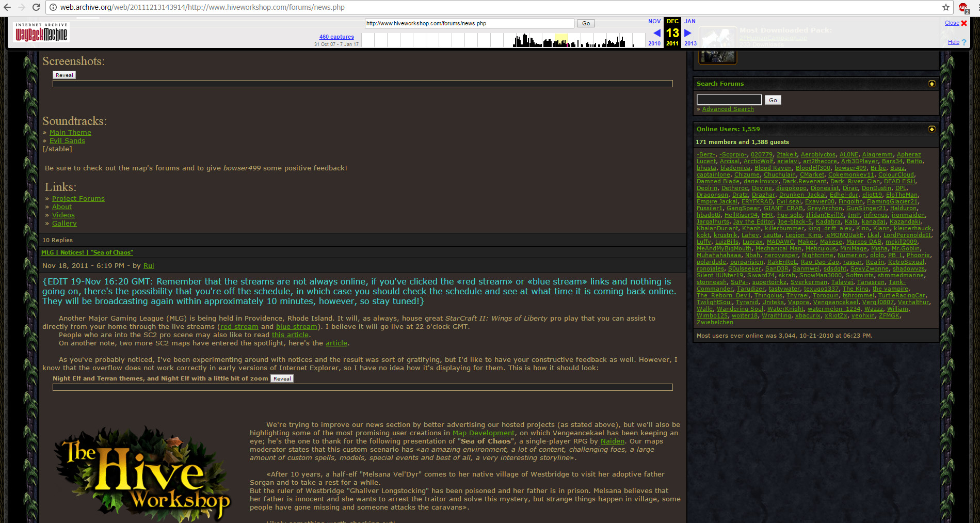Reveal the Night Elf and Terran themes spoiler
The image size is (980, 523).
coord(282,378)
